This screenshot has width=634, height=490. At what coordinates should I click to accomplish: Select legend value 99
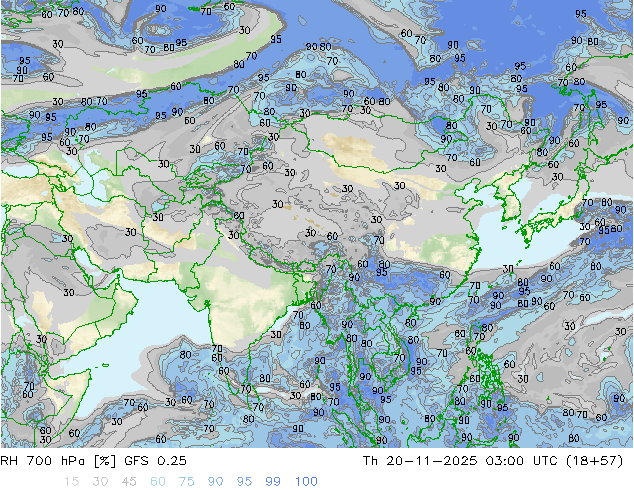(x=273, y=482)
